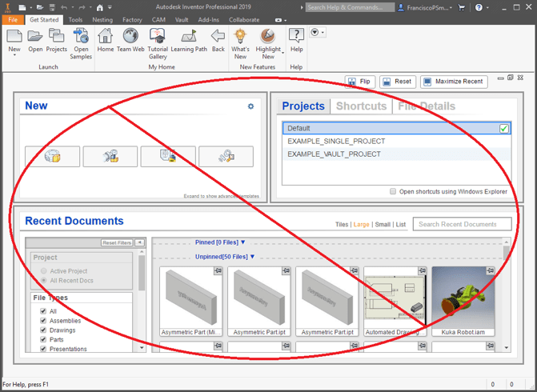This screenshot has width=537, height=392.
Task: Open the round arrow dropdown next to Help panel
Action: [x=317, y=32]
